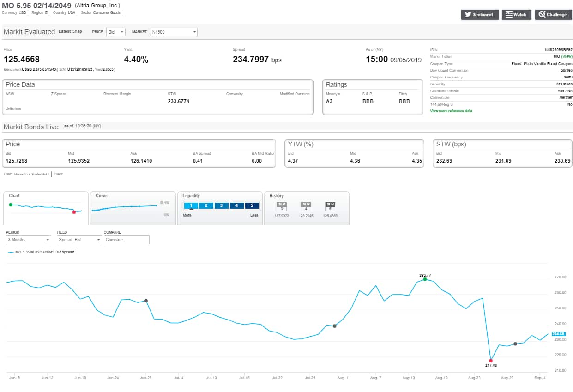Select liquidity score box 4
Viewport: 573px width, 392px height.
tap(236, 205)
